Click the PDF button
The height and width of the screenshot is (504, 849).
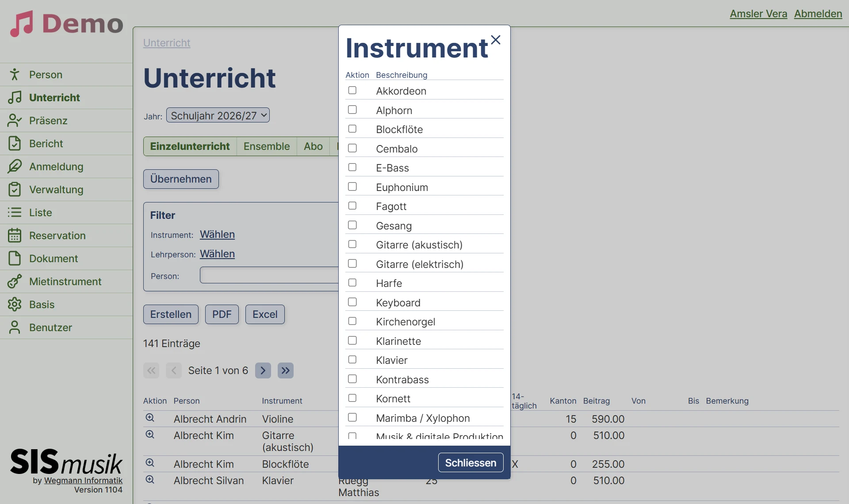[222, 314]
